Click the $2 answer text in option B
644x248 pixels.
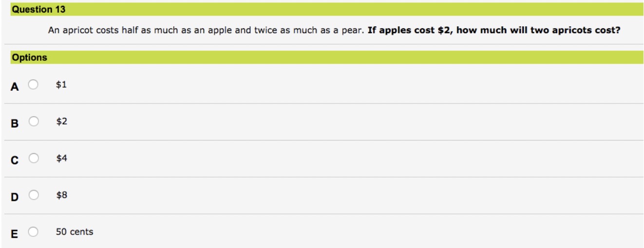point(61,122)
